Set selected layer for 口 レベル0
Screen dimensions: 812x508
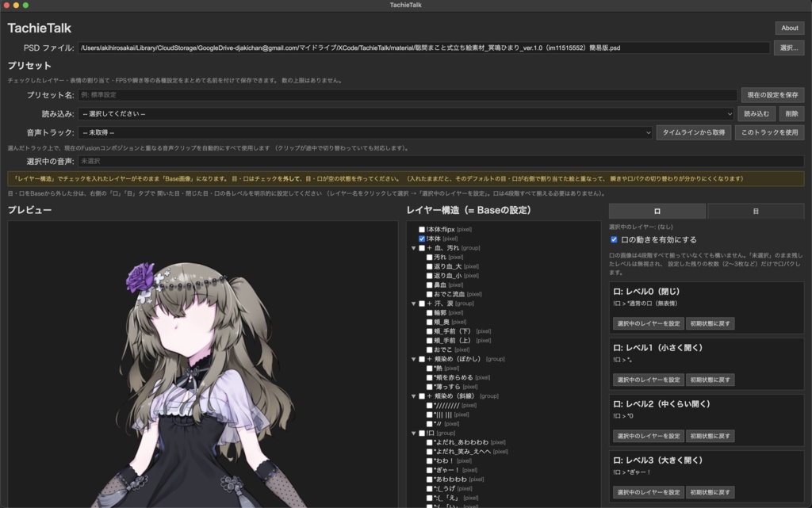[649, 323]
